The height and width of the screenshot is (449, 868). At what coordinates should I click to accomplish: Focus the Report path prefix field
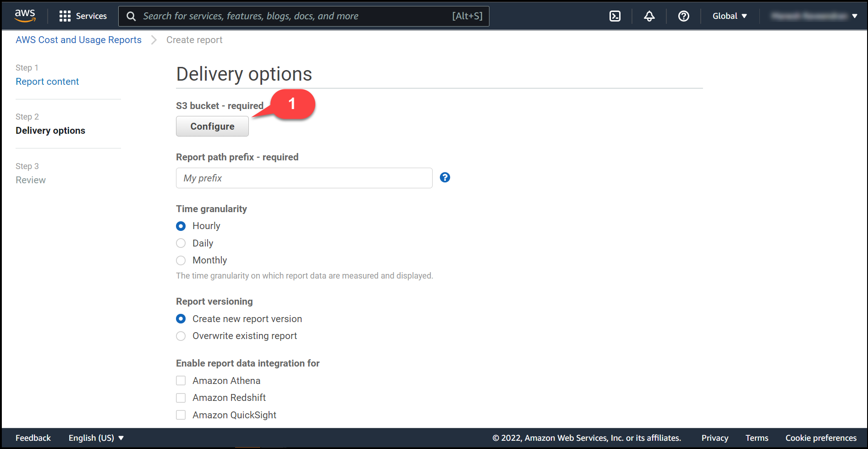pyautogui.click(x=304, y=178)
